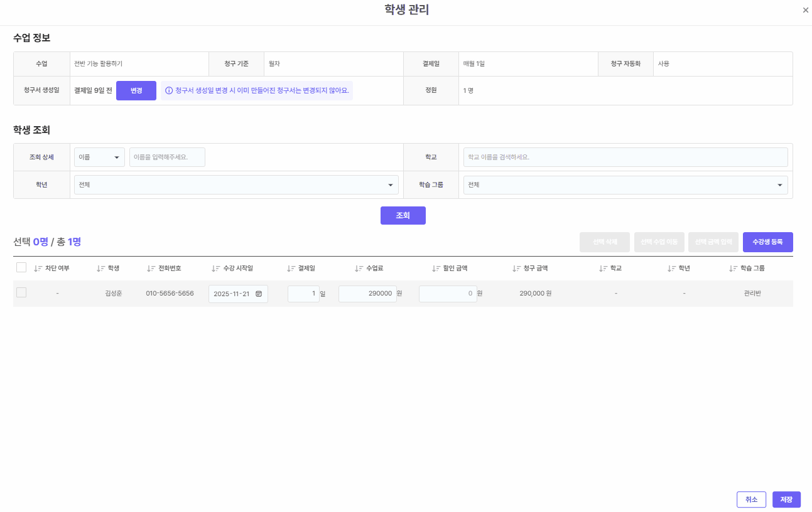Run the search with the 조회 button
812x512 pixels.
point(403,215)
